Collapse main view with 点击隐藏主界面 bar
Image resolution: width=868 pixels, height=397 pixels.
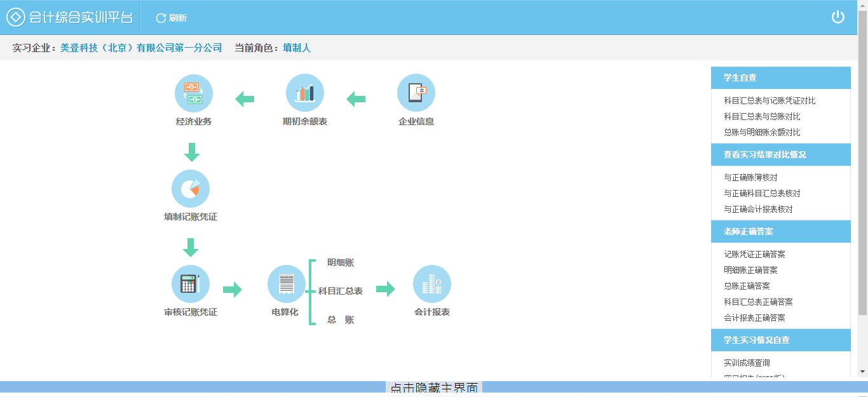coord(433,389)
